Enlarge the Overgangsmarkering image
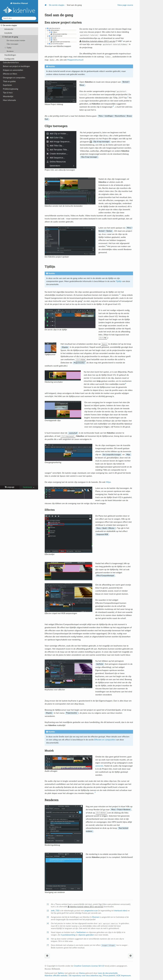Image resolution: width=163 pixels, height=980 pixels. click(68, 452)
